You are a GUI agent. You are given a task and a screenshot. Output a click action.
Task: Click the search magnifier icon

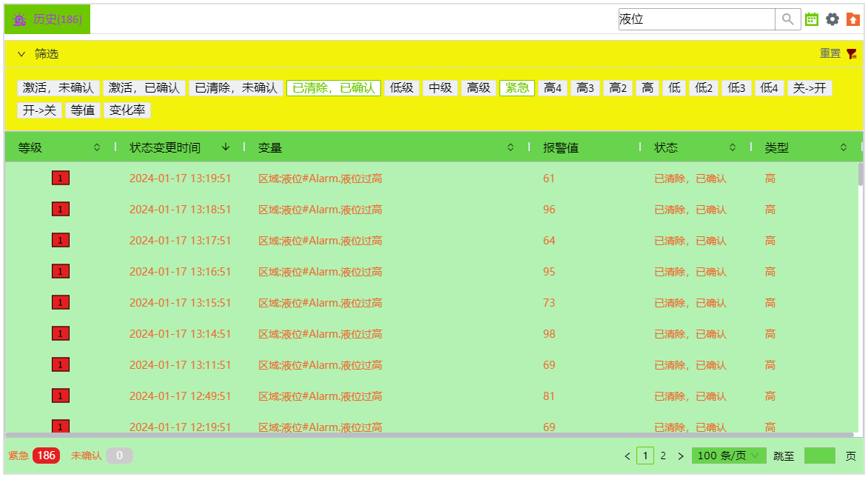(x=788, y=19)
